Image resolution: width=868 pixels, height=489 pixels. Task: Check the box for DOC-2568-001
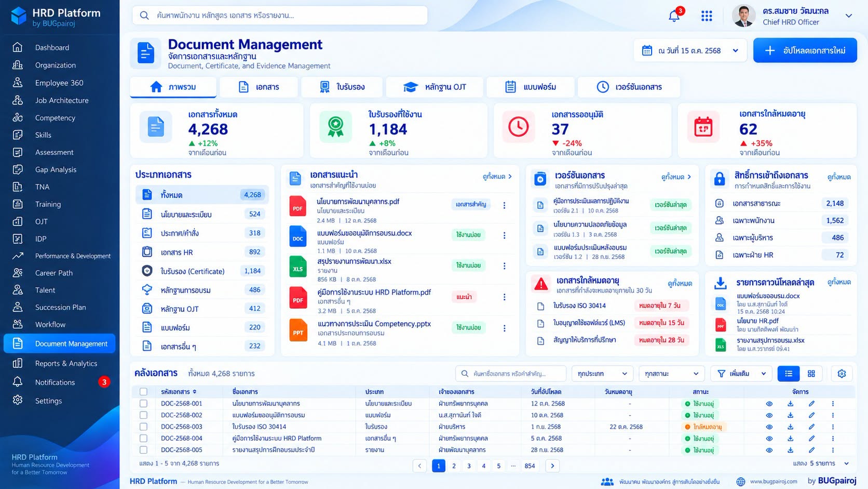point(143,404)
